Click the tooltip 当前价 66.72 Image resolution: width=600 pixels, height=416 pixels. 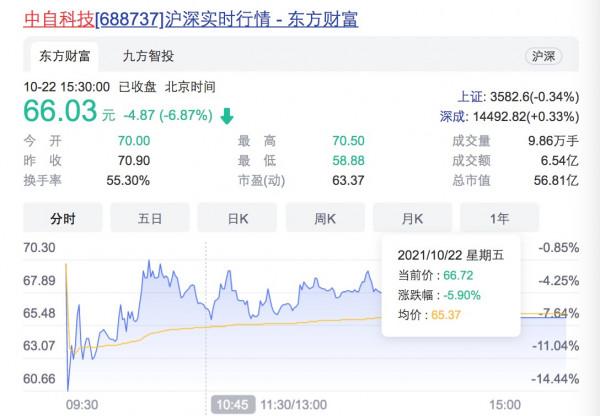click(435, 275)
